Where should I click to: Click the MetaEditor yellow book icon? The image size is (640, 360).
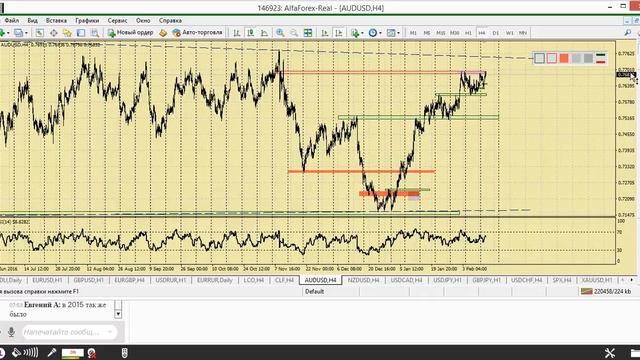click(163, 33)
